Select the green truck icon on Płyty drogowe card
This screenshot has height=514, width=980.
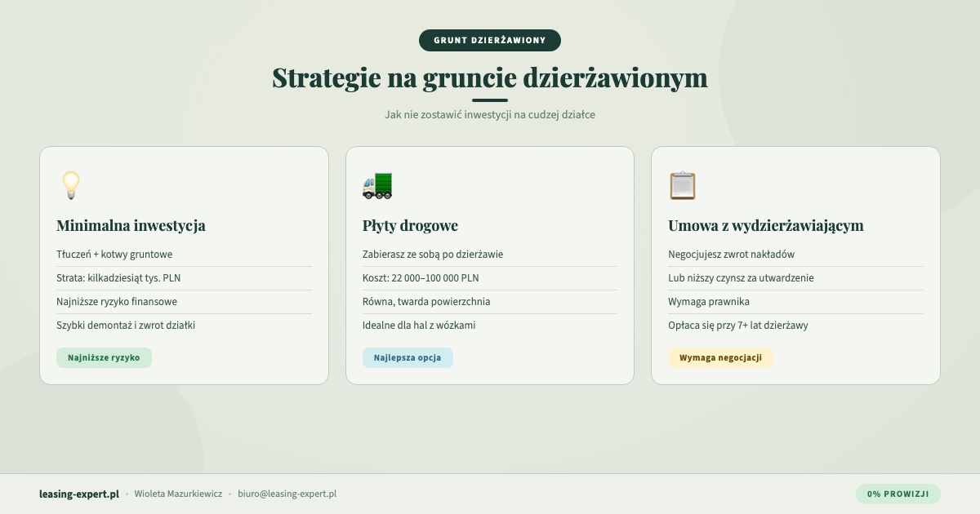(x=377, y=185)
